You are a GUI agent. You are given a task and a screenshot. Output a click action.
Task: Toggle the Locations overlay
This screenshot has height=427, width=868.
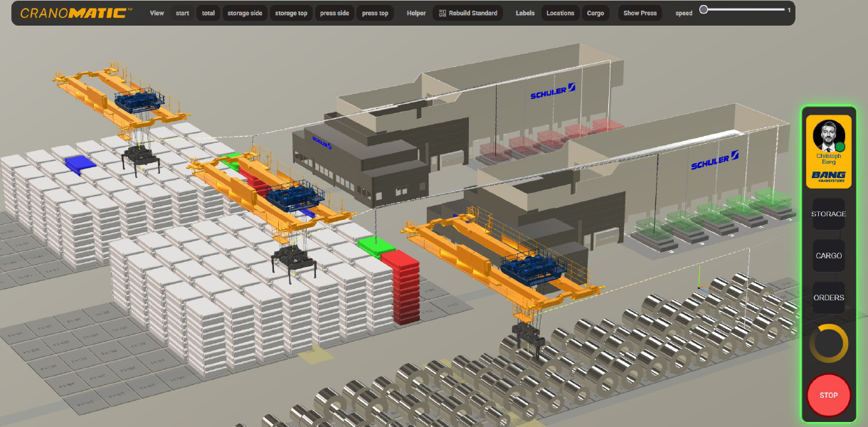[x=560, y=13]
